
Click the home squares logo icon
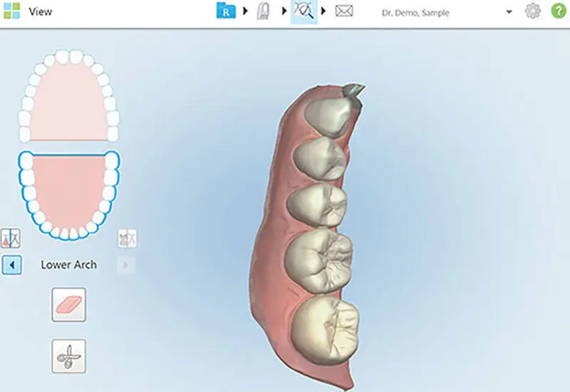11,11
